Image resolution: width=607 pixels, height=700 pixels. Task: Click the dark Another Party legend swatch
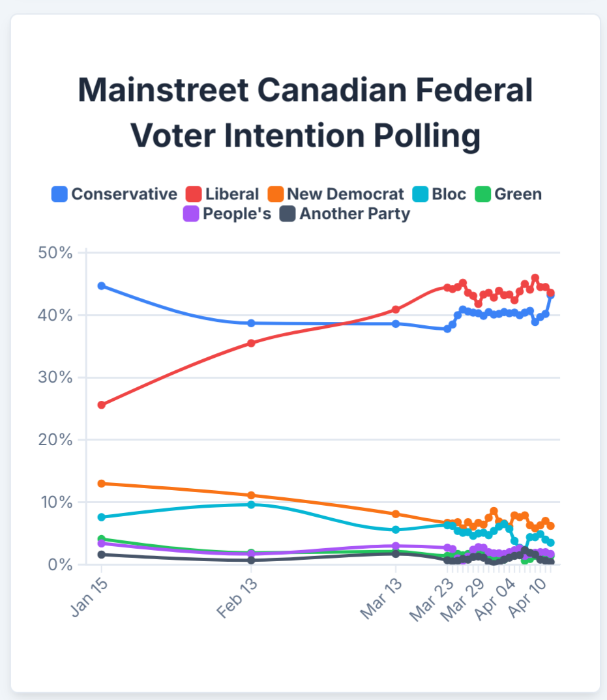coord(288,213)
